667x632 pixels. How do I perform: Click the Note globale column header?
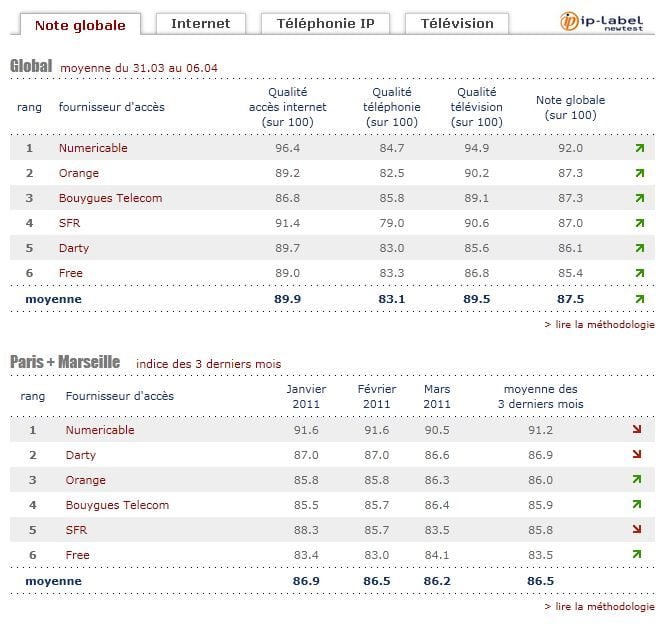pos(570,107)
